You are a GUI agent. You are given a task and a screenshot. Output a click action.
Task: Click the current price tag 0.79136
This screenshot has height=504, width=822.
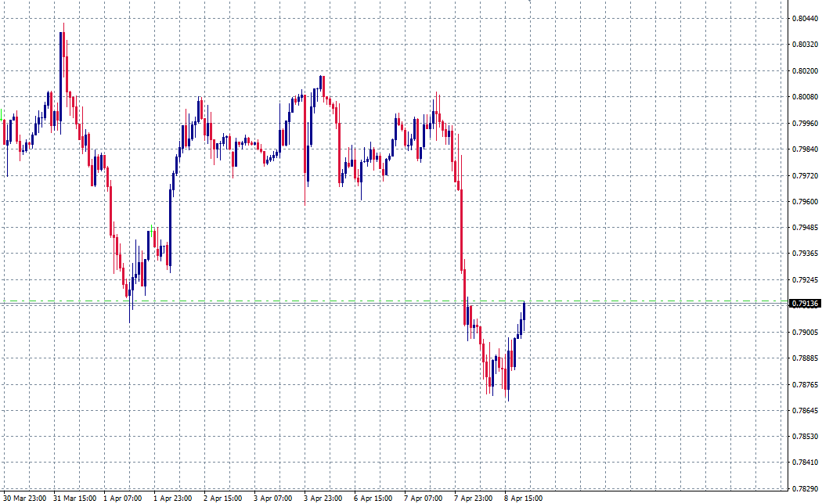tap(806, 302)
